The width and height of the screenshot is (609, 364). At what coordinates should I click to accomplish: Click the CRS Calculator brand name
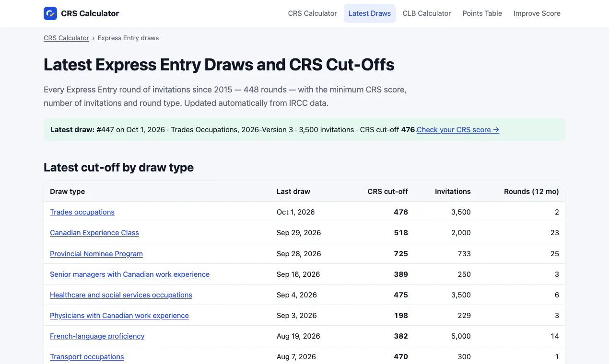tap(90, 13)
